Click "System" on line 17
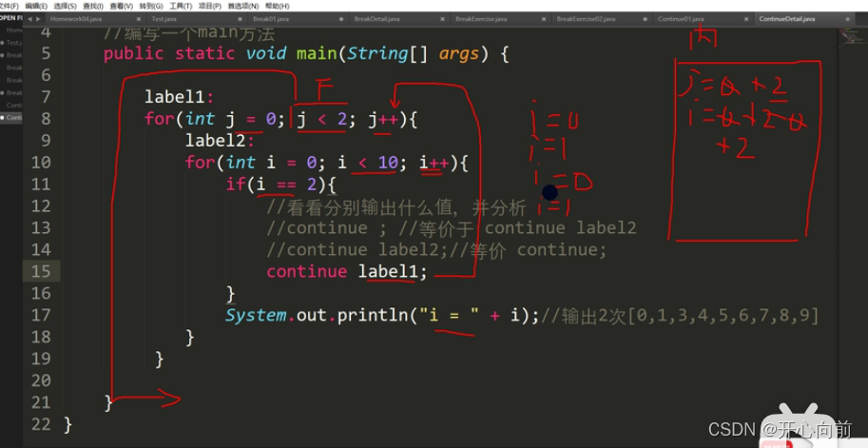 (x=257, y=316)
